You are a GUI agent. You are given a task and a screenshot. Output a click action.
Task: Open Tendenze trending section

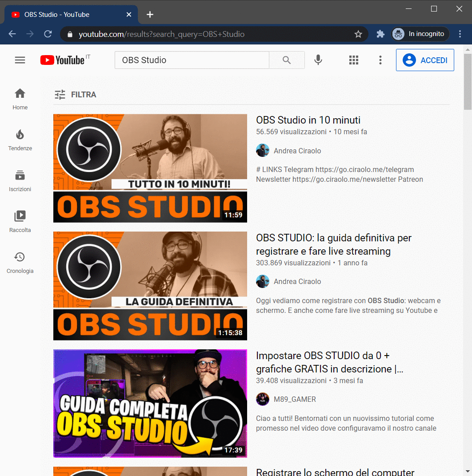pyautogui.click(x=20, y=140)
